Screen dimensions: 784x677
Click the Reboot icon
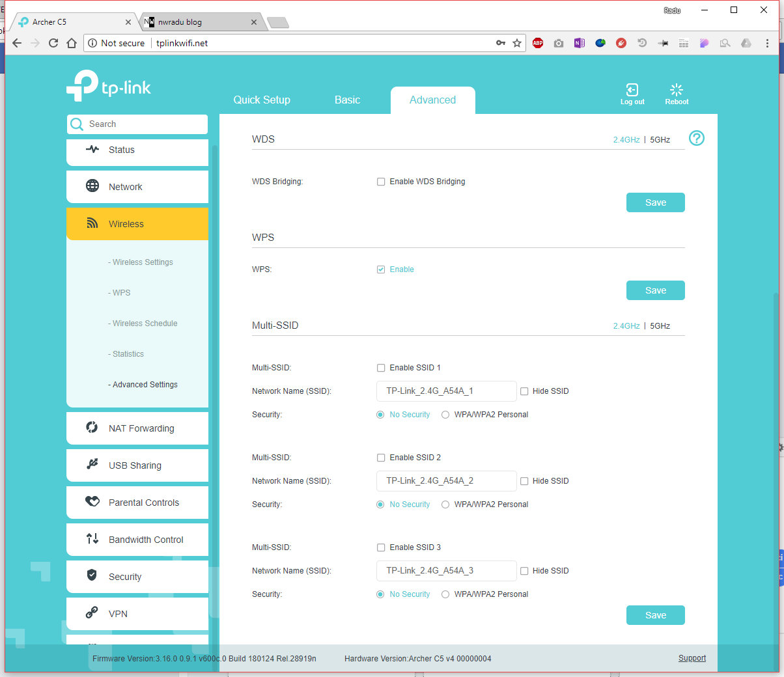pyautogui.click(x=677, y=90)
